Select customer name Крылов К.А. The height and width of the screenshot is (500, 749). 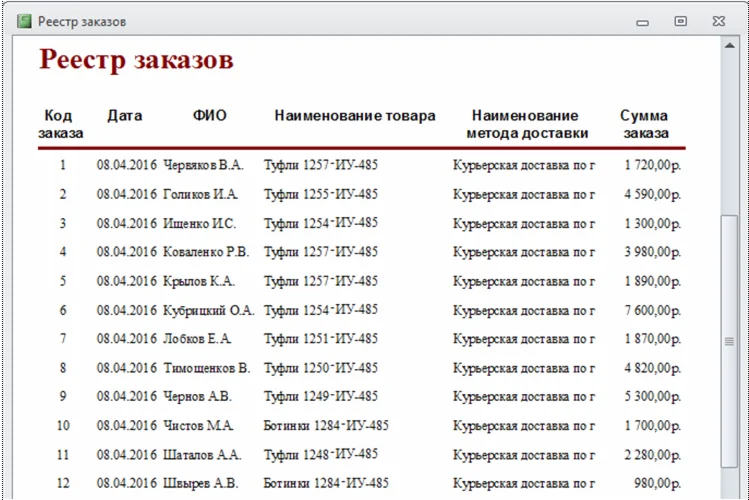199,281
